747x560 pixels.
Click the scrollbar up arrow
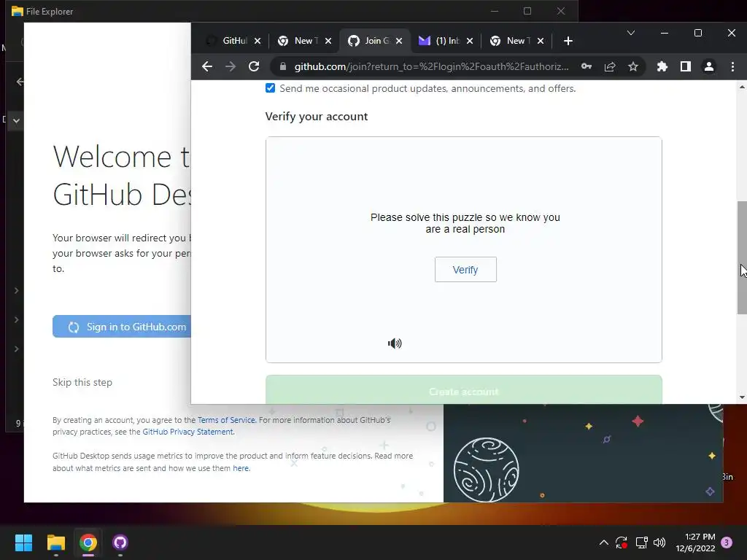742,87
